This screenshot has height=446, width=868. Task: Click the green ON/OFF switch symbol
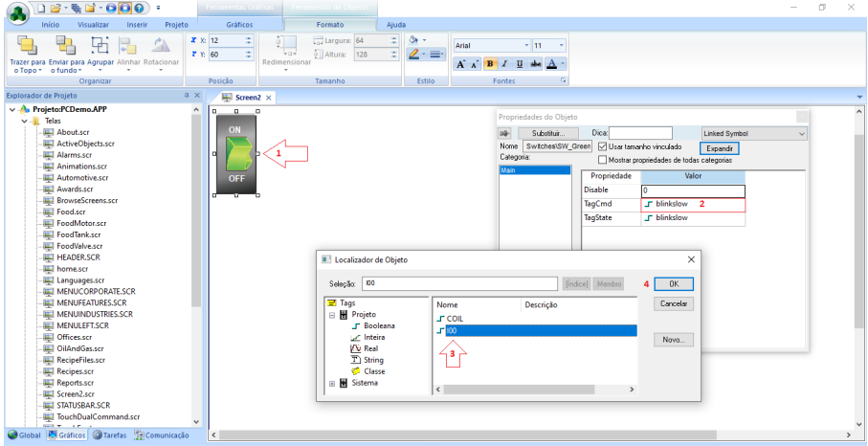(235, 151)
